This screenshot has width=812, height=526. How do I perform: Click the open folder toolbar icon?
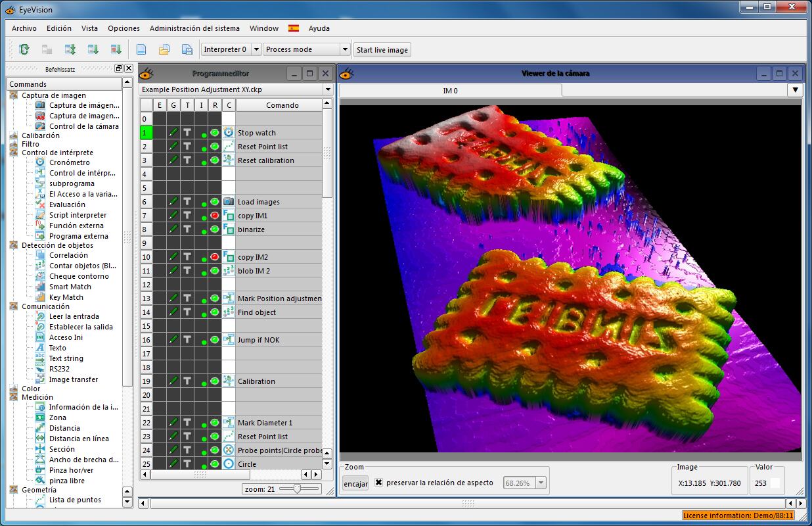pos(164,49)
